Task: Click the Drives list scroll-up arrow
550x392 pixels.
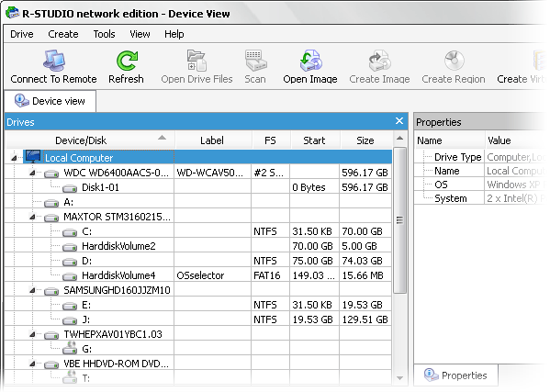Action: [399, 139]
